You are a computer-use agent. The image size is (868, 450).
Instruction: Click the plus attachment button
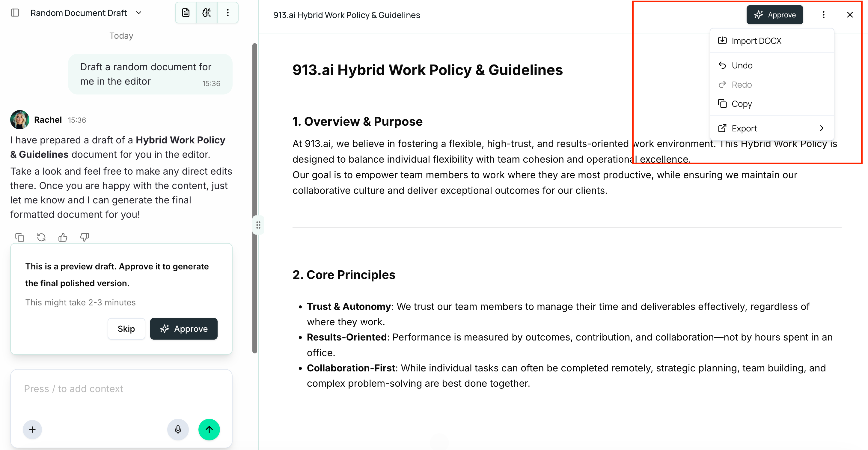[32, 429]
